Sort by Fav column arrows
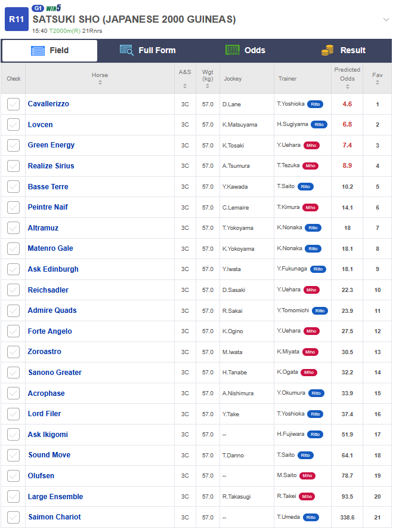Screen dimensions: 396x532 coord(378,82)
